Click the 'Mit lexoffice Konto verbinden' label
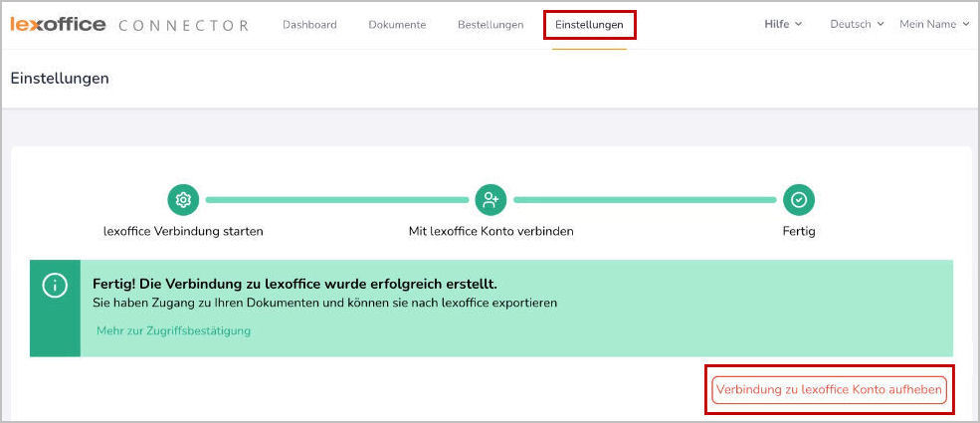 [490, 231]
